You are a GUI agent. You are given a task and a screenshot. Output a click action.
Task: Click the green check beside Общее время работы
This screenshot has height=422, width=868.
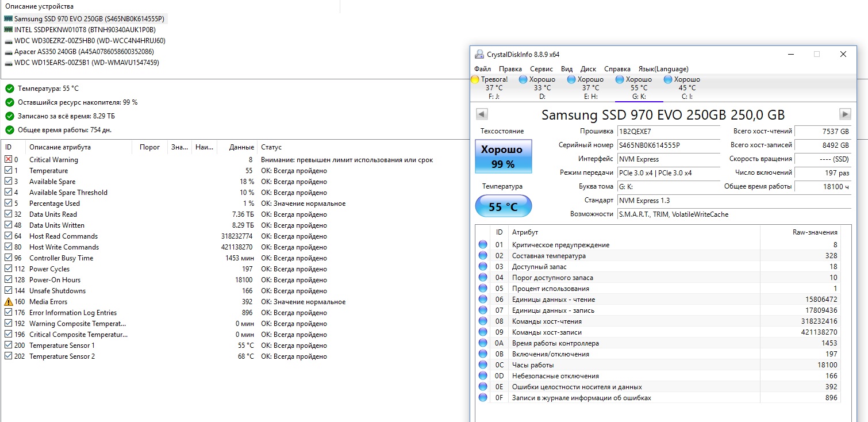(x=10, y=130)
